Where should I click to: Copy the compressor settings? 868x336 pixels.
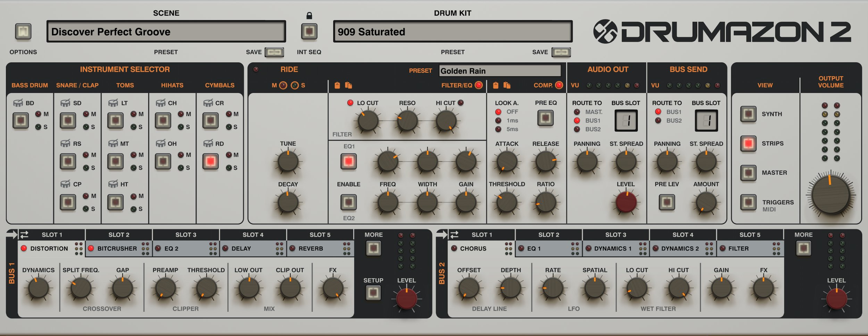pyautogui.click(x=496, y=85)
